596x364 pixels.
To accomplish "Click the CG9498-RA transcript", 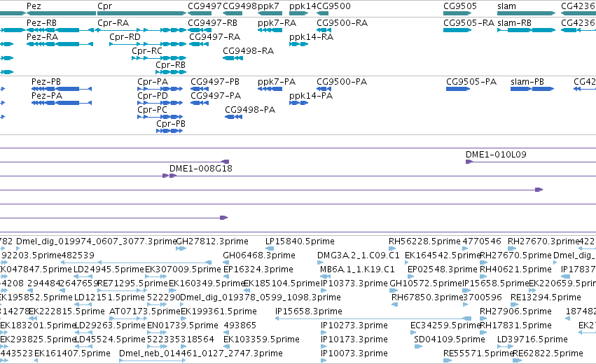I will (x=233, y=58).
